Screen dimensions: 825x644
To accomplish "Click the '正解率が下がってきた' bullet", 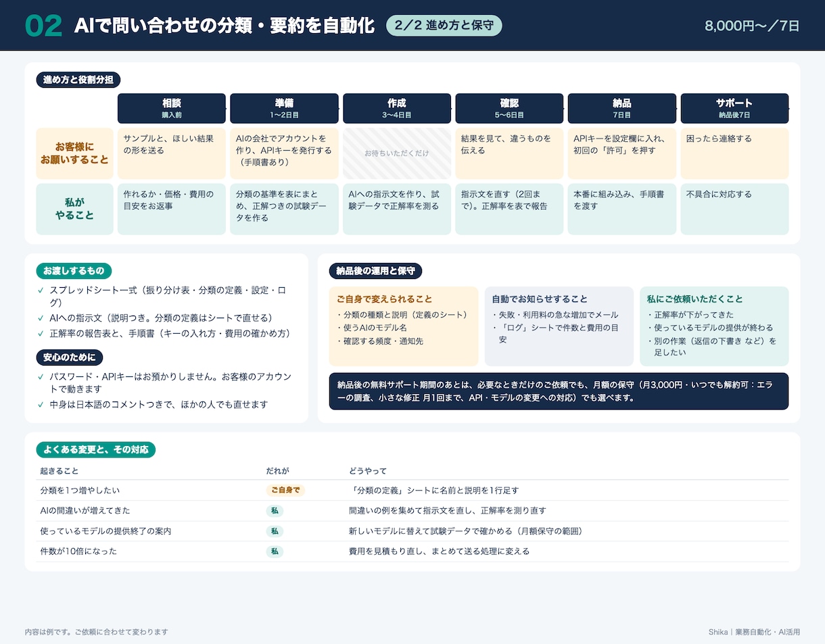I will tap(690, 315).
